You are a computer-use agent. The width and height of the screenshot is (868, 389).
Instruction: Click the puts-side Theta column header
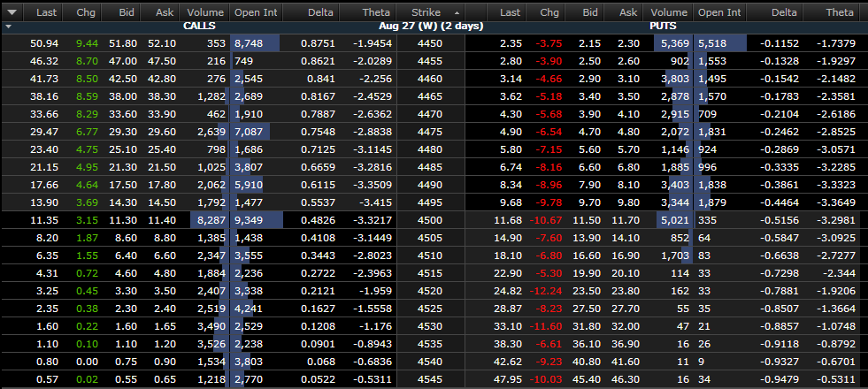840,12
